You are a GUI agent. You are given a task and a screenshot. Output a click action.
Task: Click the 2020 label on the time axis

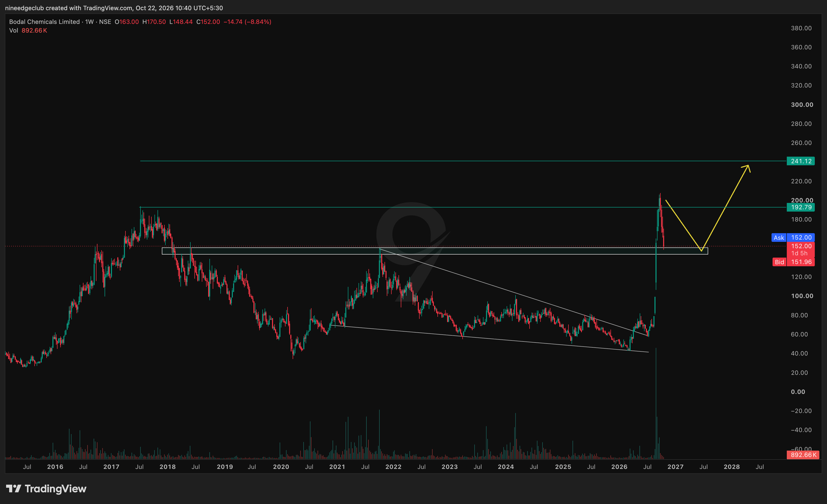[x=281, y=467]
